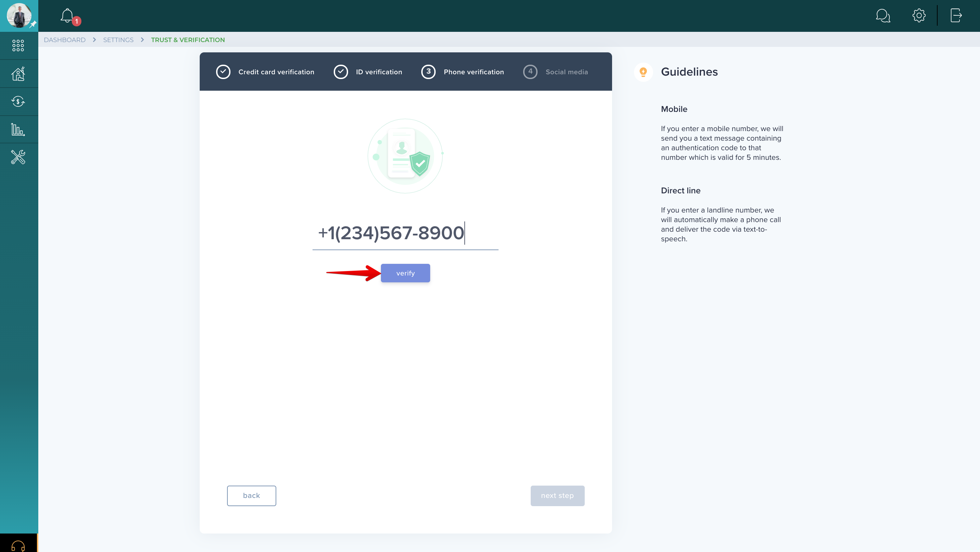Click the pin icon on avatar
Screen dimensions: 980x552
pyautogui.click(x=33, y=24)
